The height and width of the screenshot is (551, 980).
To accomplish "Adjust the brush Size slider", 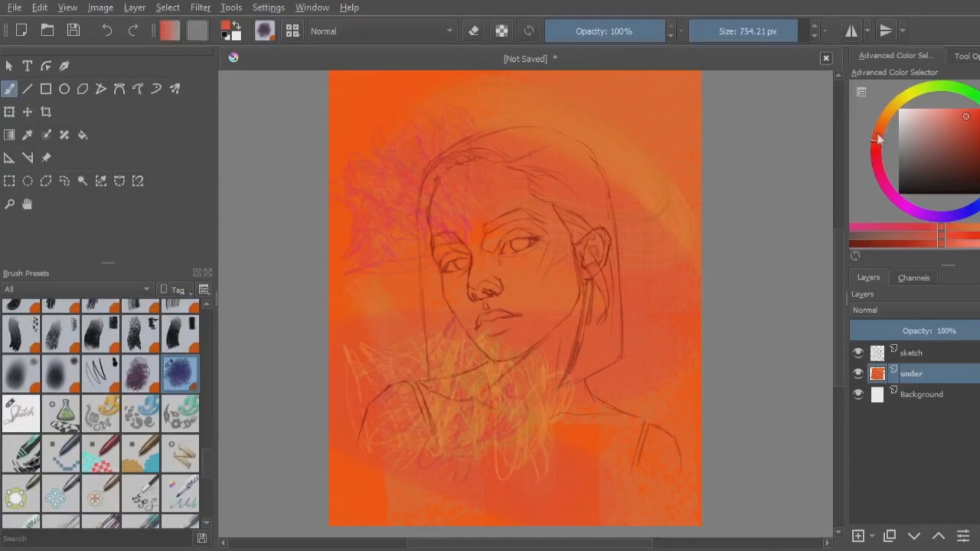I will (x=747, y=31).
